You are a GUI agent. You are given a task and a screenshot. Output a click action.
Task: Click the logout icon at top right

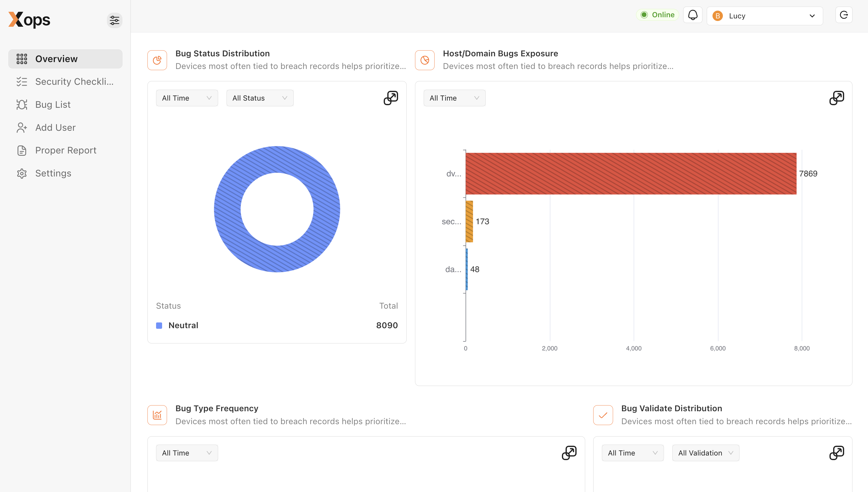(x=844, y=15)
